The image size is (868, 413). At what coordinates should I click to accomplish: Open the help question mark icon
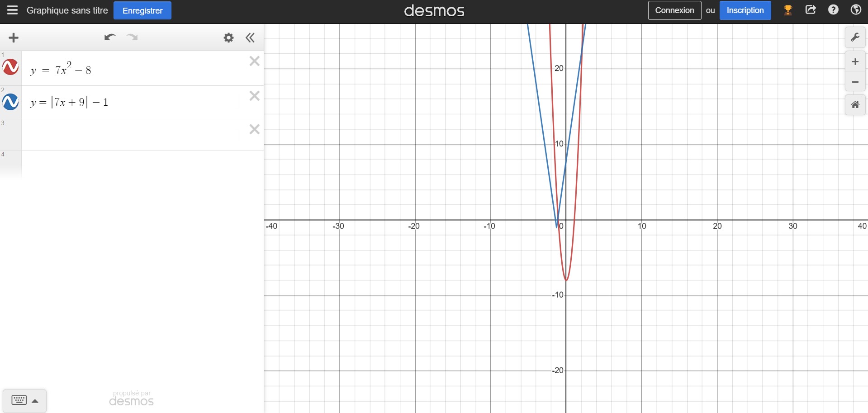pyautogui.click(x=833, y=10)
